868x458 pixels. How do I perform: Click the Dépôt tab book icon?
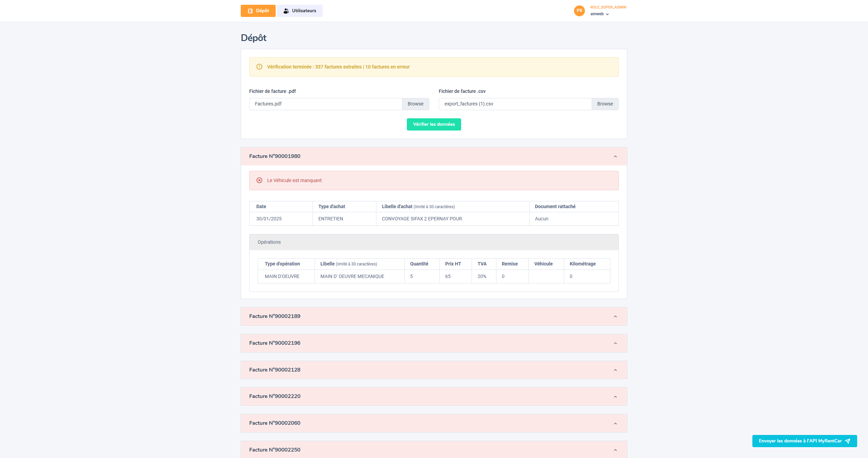250,11
